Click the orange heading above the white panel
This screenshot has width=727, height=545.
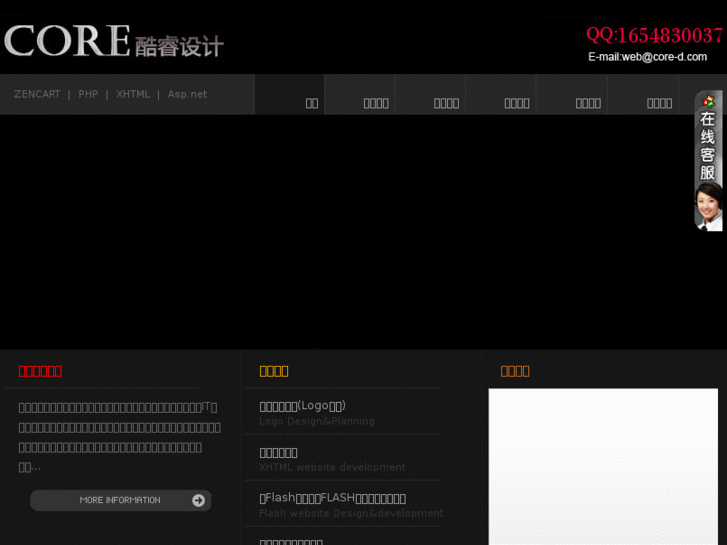515,371
